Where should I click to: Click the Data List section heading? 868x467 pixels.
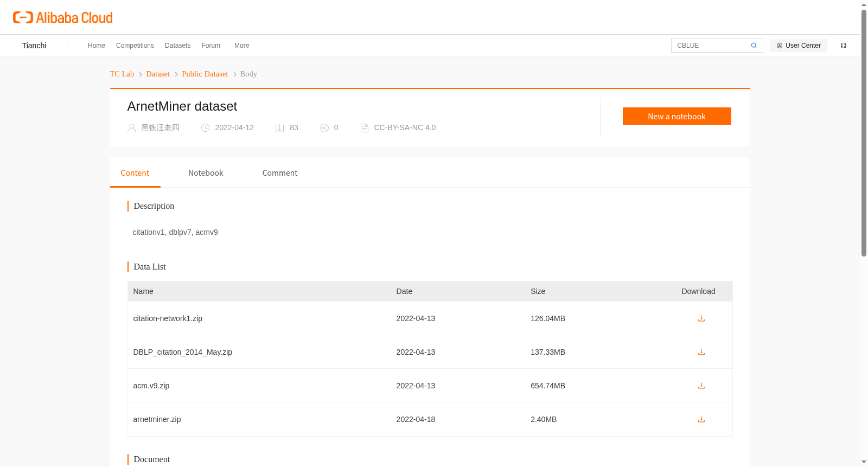click(150, 267)
